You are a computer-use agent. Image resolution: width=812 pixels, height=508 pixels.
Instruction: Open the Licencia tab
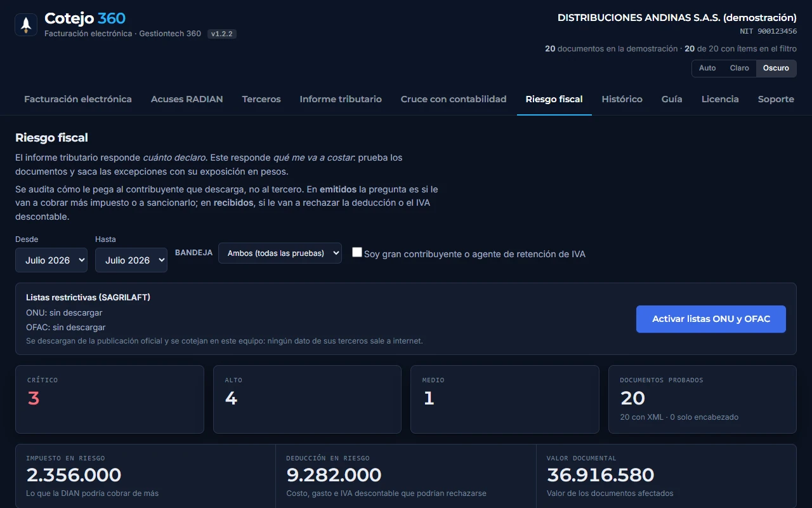coord(720,99)
